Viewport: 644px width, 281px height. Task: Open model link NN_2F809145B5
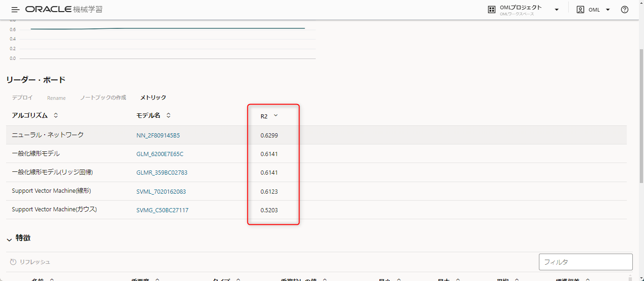pos(158,136)
